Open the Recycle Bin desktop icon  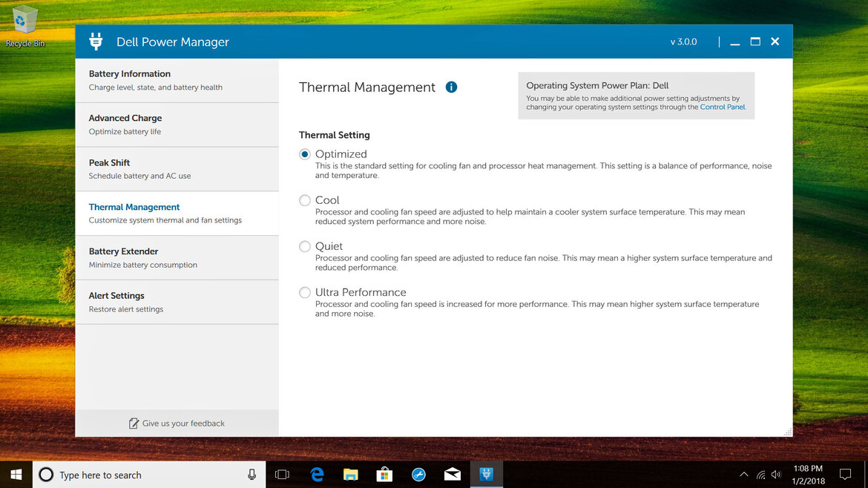24,27
